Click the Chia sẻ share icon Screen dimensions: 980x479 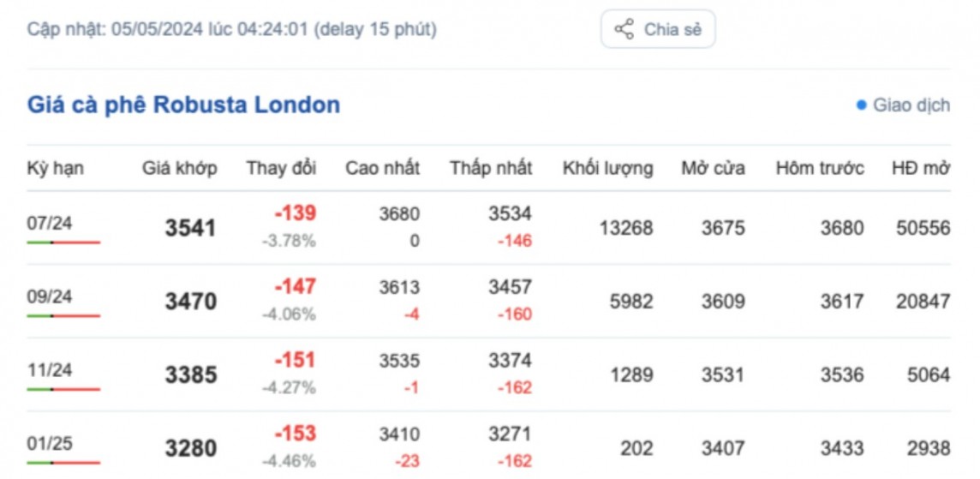[x=624, y=29]
